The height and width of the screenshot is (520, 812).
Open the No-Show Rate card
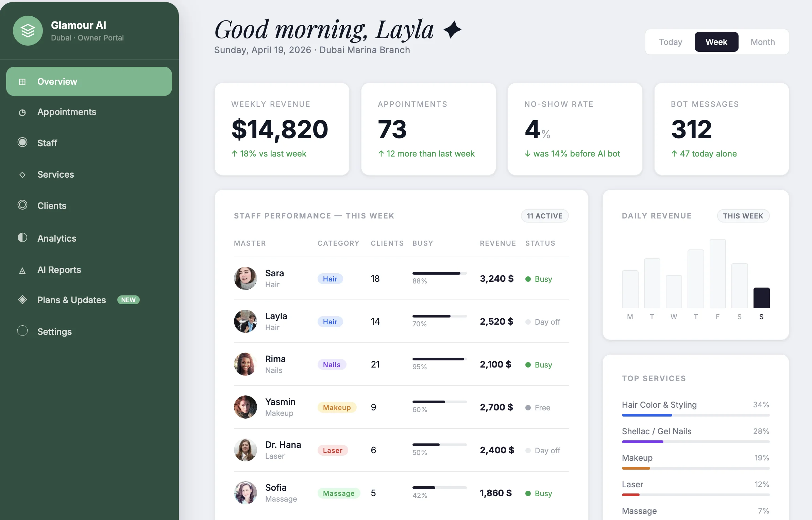575,129
